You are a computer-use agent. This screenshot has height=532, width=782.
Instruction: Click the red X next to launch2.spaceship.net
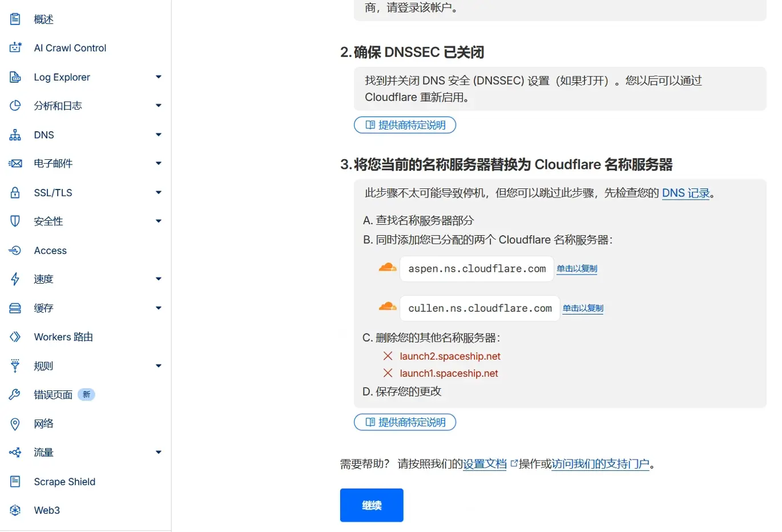388,356
